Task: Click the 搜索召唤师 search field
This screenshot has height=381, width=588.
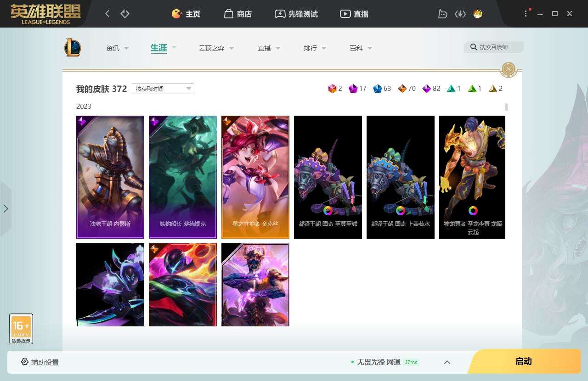Action: pyautogui.click(x=494, y=47)
